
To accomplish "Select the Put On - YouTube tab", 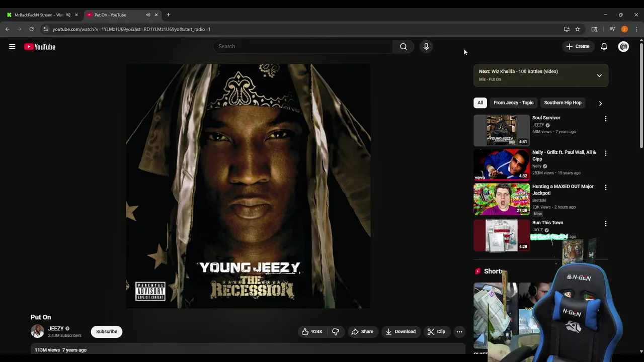I will pyautogui.click(x=110, y=15).
